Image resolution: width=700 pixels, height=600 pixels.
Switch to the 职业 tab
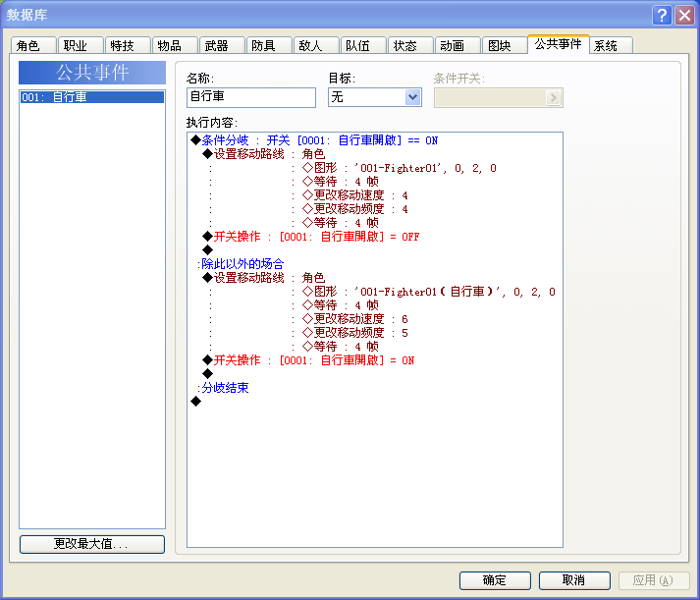[81, 45]
